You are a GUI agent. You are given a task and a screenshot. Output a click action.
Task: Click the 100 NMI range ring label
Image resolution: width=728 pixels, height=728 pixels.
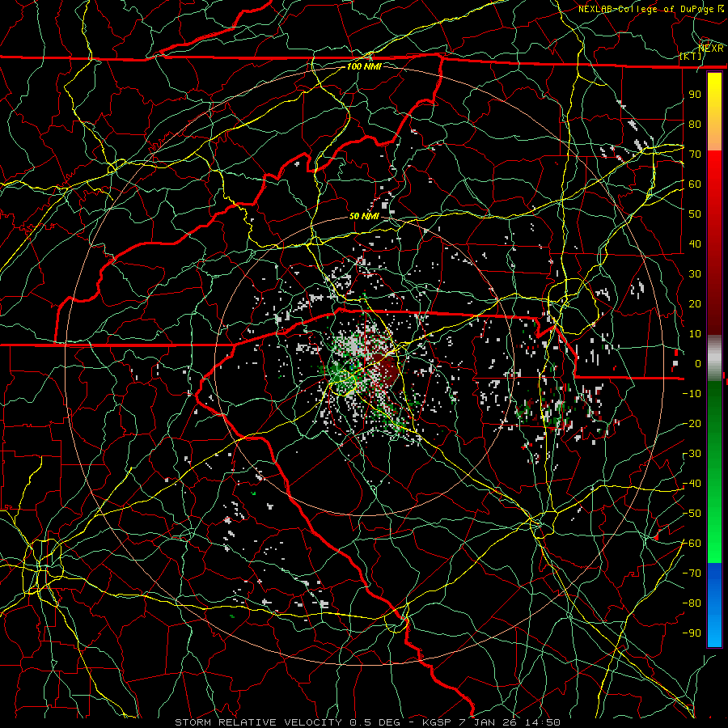[x=364, y=66]
